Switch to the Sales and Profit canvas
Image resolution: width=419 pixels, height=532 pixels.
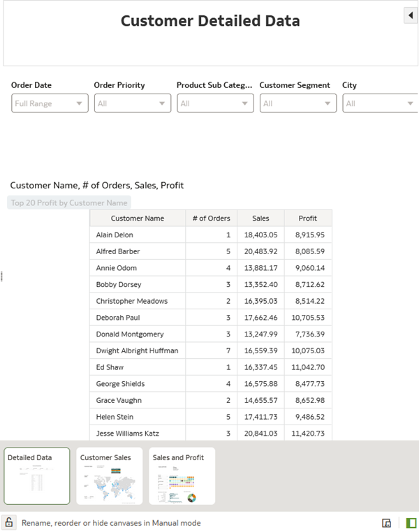pos(182,476)
